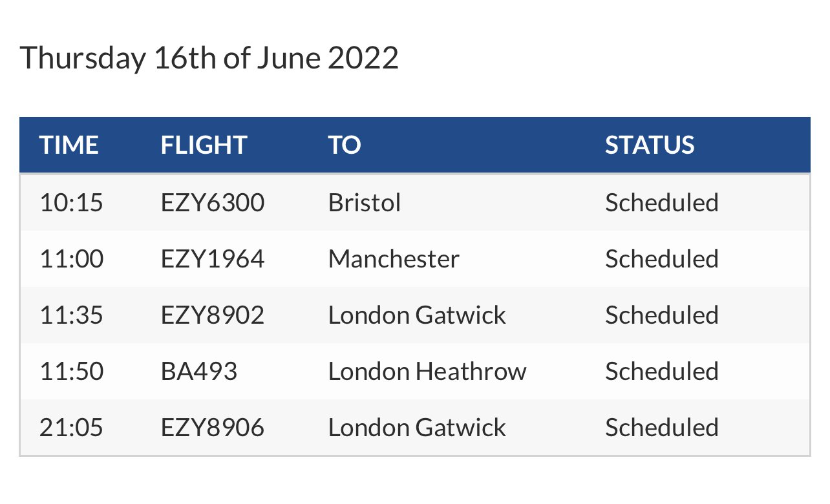Click London Gatwick on the 21:05 row
Screen dimensions: 830x504
coord(417,428)
